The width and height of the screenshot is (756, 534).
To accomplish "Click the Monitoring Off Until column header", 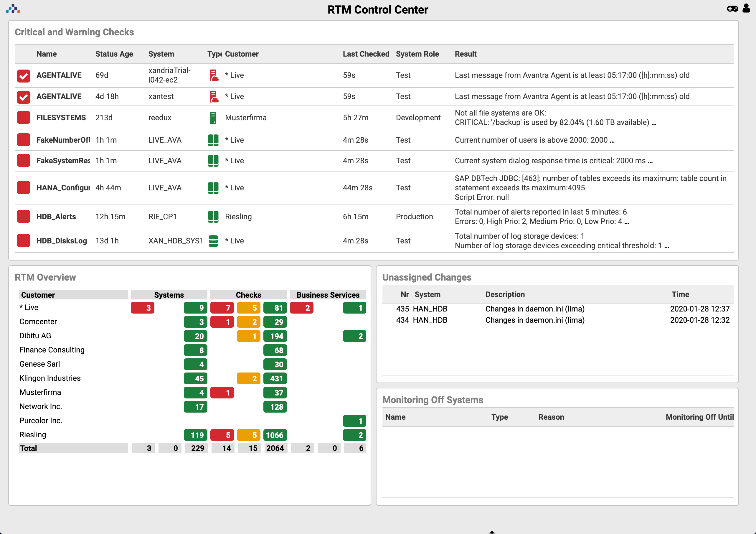I will (700, 417).
